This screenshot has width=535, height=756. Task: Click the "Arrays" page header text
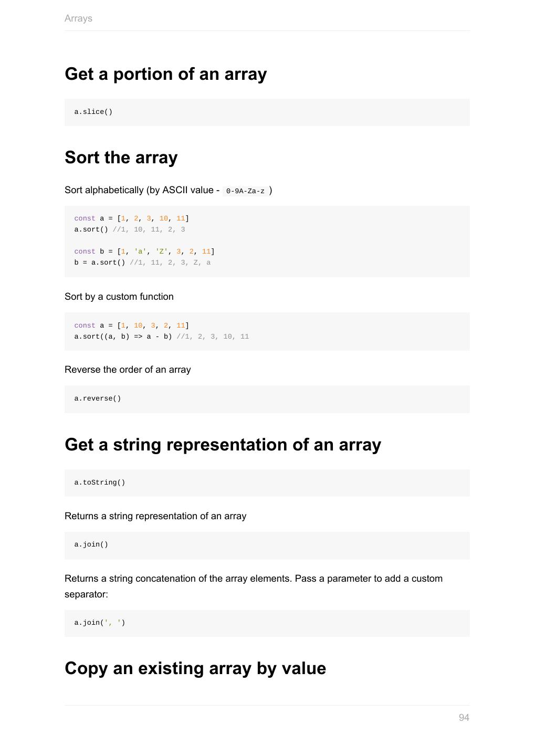click(78, 18)
